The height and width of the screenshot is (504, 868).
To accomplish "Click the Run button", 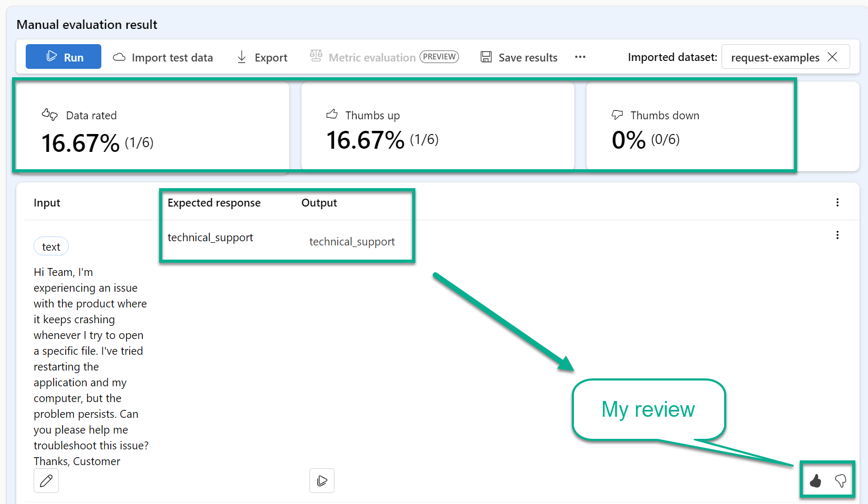I will (x=64, y=57).
